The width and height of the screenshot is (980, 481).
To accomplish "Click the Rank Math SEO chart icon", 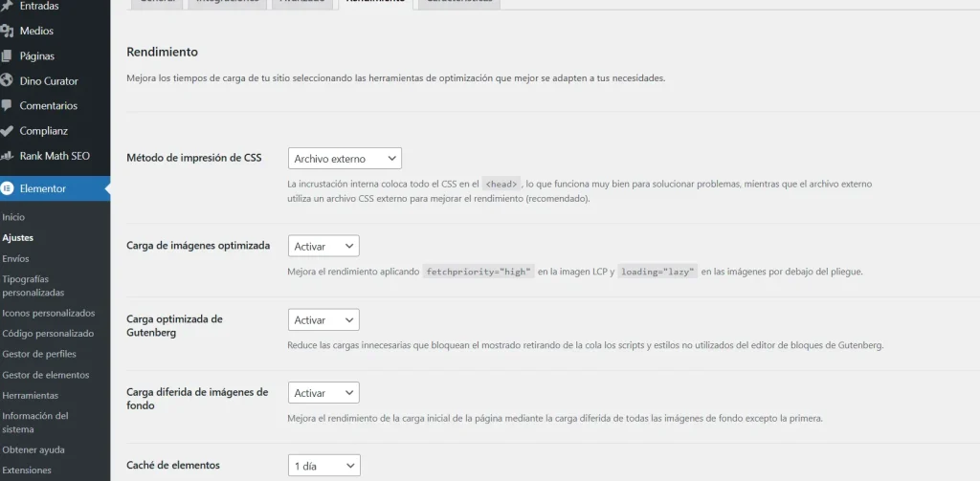I will (x=7, y=156).
